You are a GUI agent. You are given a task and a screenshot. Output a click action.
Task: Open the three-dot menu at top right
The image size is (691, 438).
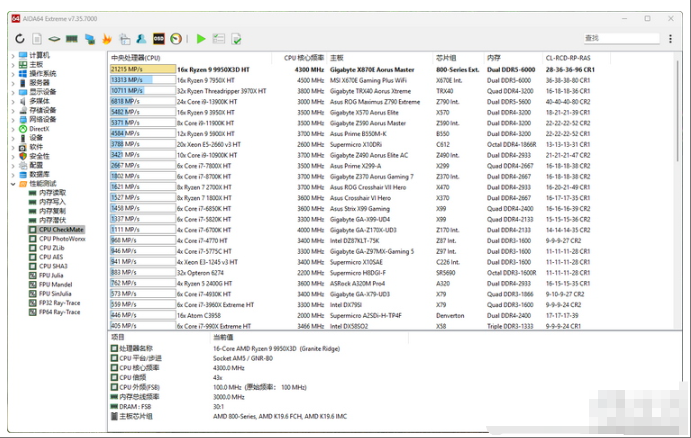click(x=670, y=39)
